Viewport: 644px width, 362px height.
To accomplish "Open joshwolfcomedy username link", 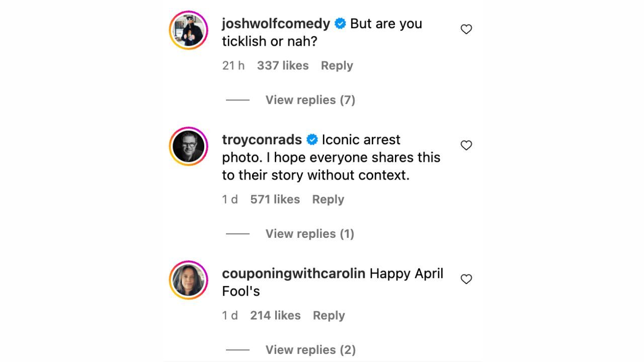I will tap(276, 24).
